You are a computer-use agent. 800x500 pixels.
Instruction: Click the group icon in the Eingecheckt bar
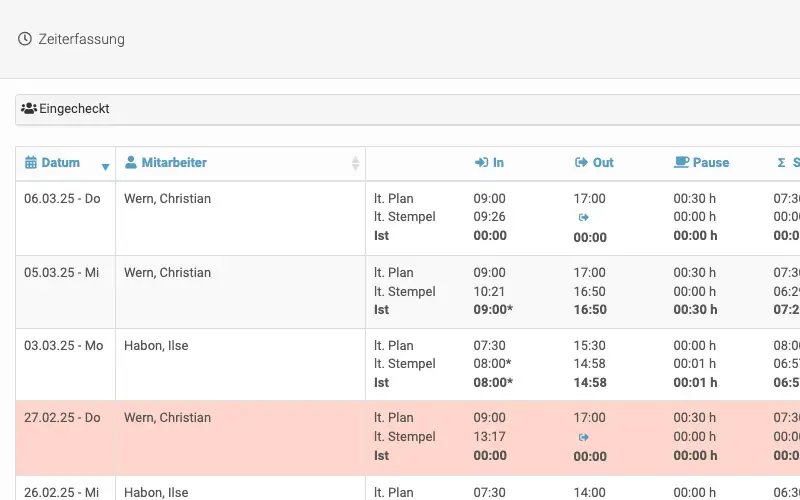[29, 109]
